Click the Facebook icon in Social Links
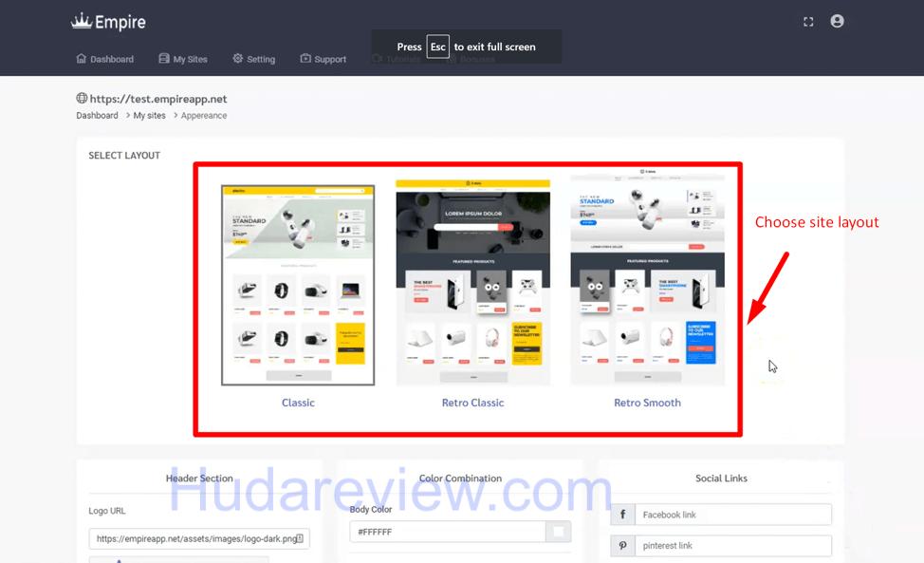The width and height of the screenshot is (924, 563). tap(623, 515)
